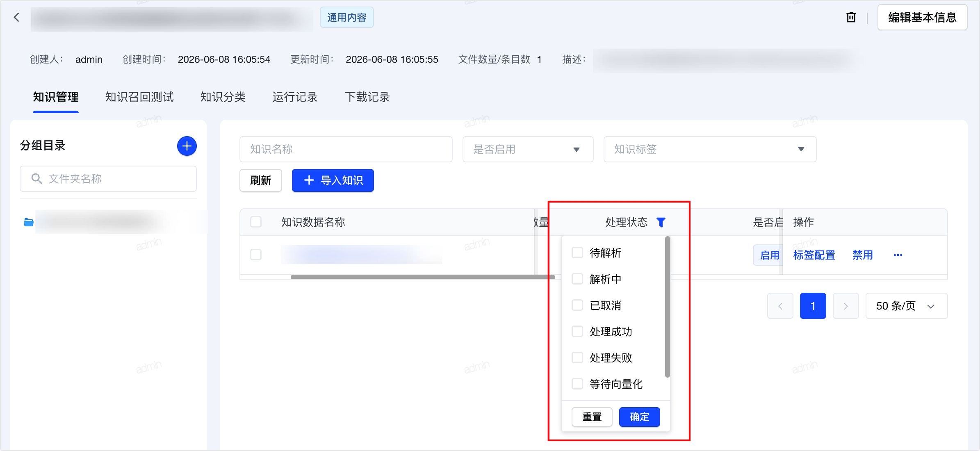
Task: Click the creator name admin
Action: tap(89, 59)
